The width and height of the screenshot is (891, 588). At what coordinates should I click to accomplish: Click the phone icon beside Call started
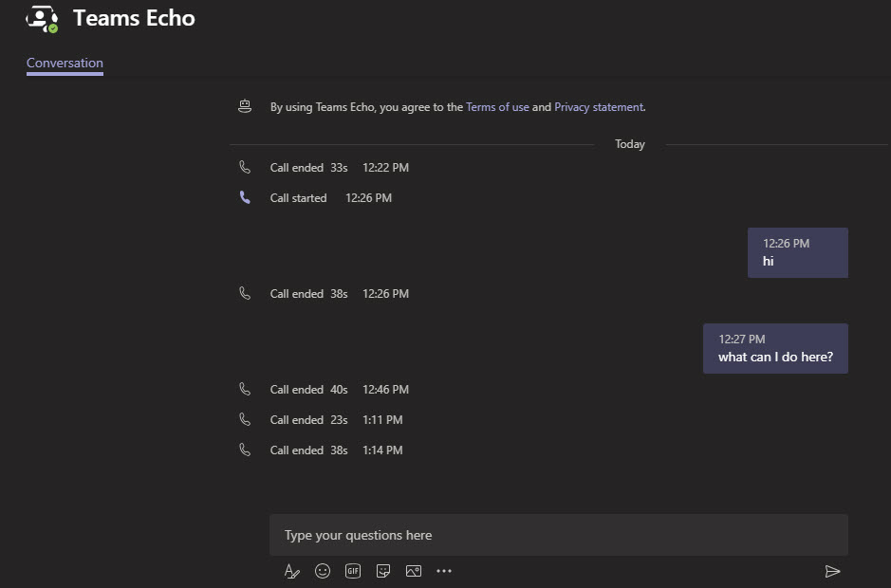(x=246, y=197)
